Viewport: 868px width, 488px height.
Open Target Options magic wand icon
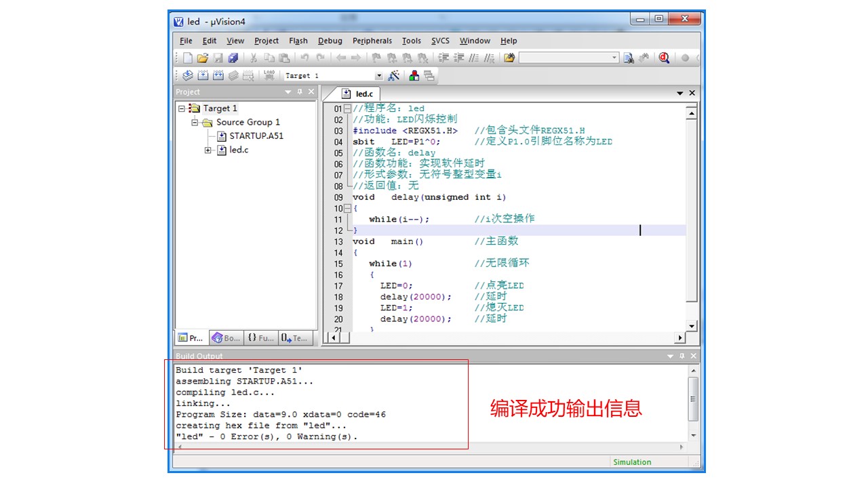393,76
